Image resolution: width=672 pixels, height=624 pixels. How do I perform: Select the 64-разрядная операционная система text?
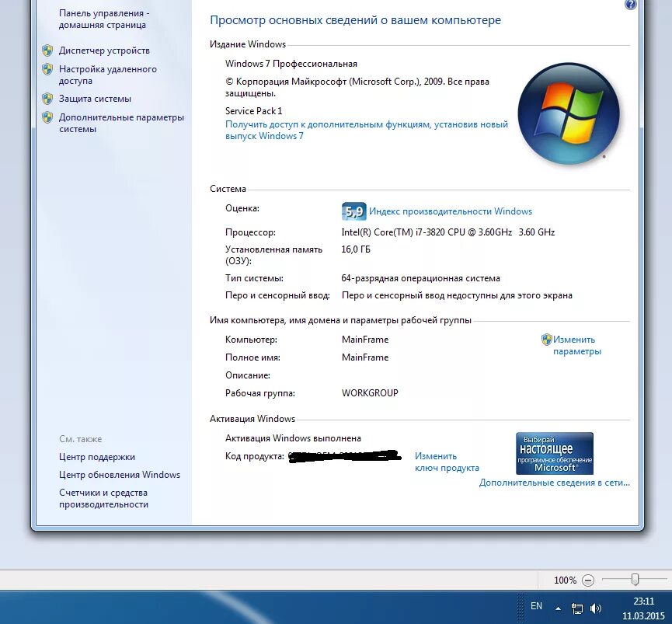[x=420, y=278]
